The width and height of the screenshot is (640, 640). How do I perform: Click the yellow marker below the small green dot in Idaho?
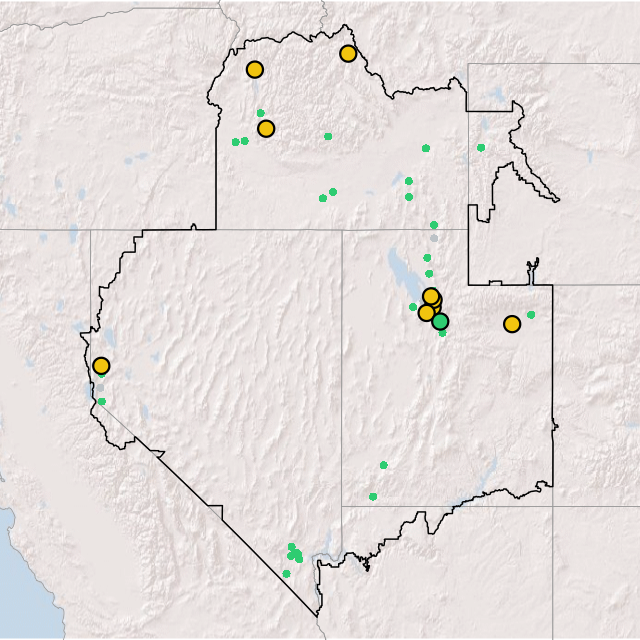(266, 128)
